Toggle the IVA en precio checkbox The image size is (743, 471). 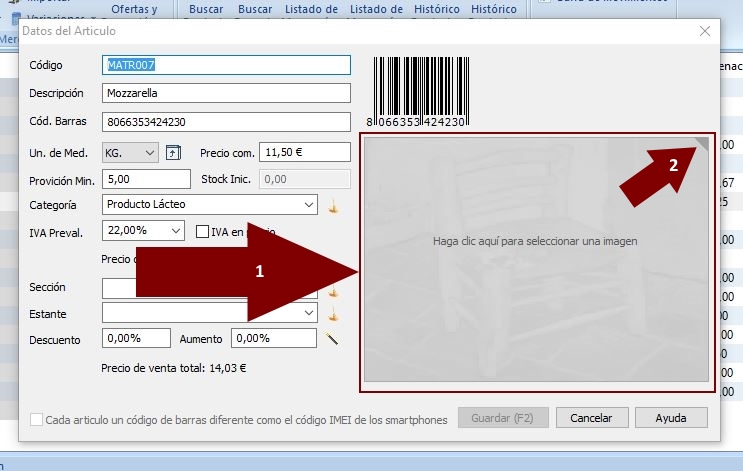coord(202,232)
